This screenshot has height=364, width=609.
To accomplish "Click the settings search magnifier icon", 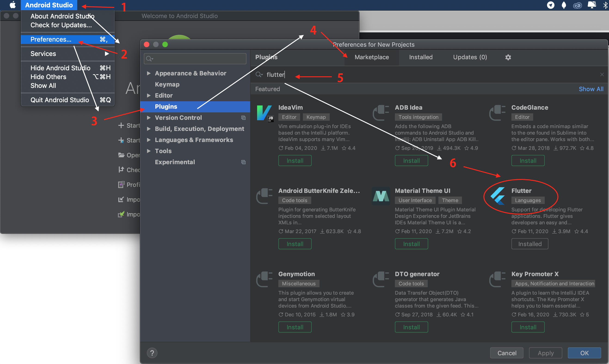I will [149, 59].
